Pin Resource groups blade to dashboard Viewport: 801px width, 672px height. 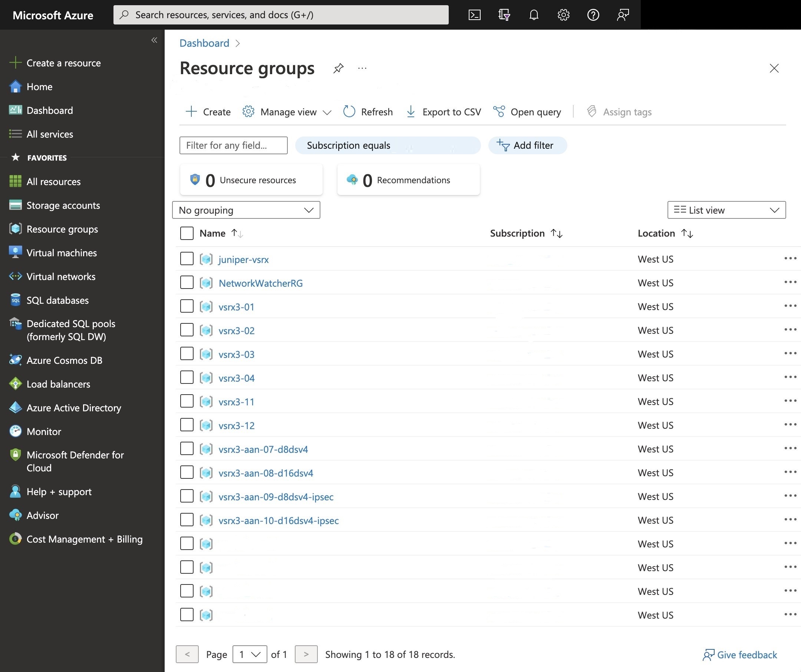[338, 68]
